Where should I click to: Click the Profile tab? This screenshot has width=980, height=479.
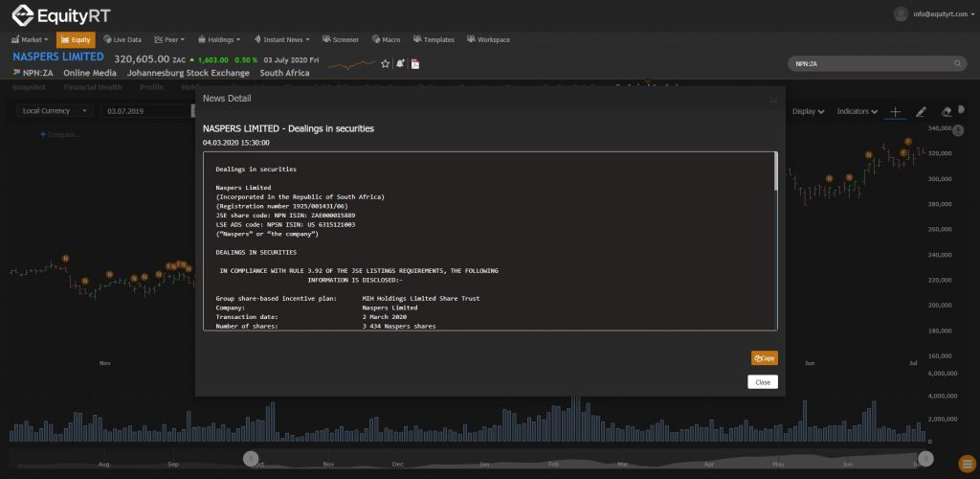(x=151, y=87)
